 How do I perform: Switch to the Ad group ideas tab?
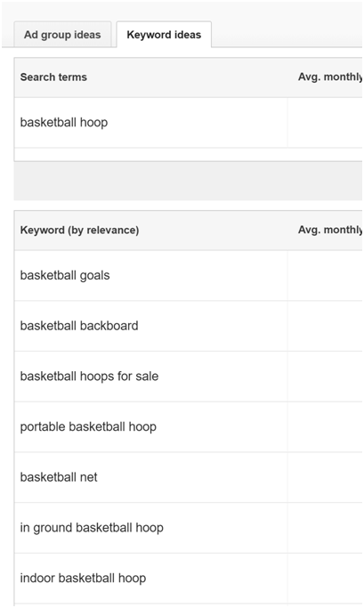[62, 35]
